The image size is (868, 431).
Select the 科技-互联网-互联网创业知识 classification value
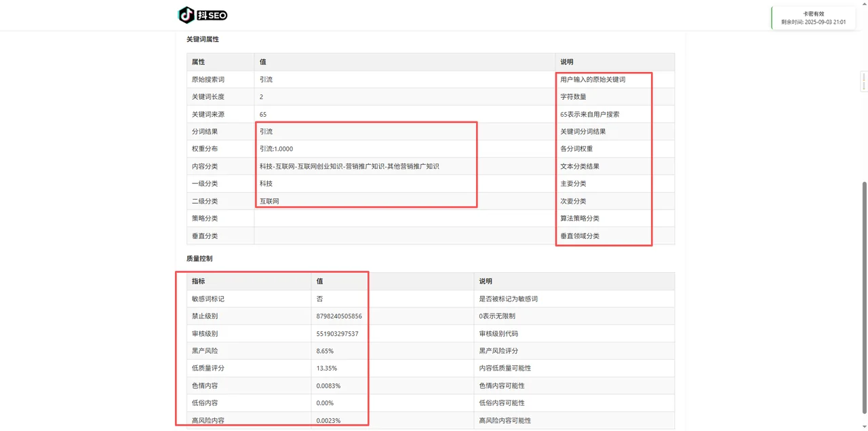click(x=349, y=166)
